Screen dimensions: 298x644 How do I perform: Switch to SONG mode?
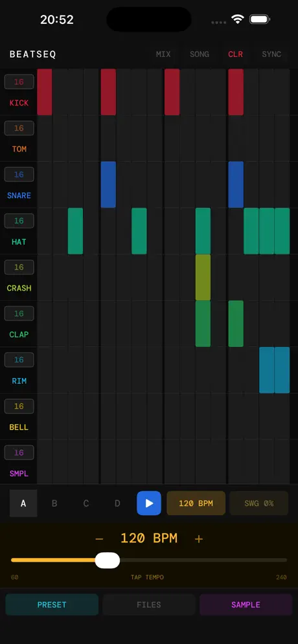(x=200, y=54)
